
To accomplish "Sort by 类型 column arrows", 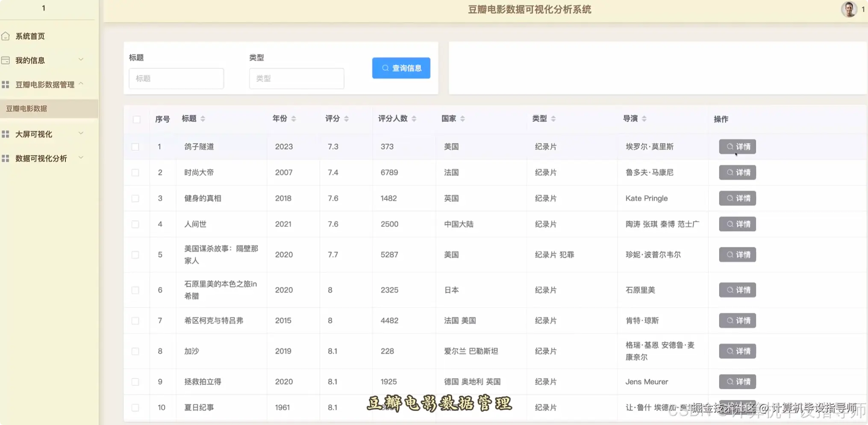I will click(x=553, y=119).
